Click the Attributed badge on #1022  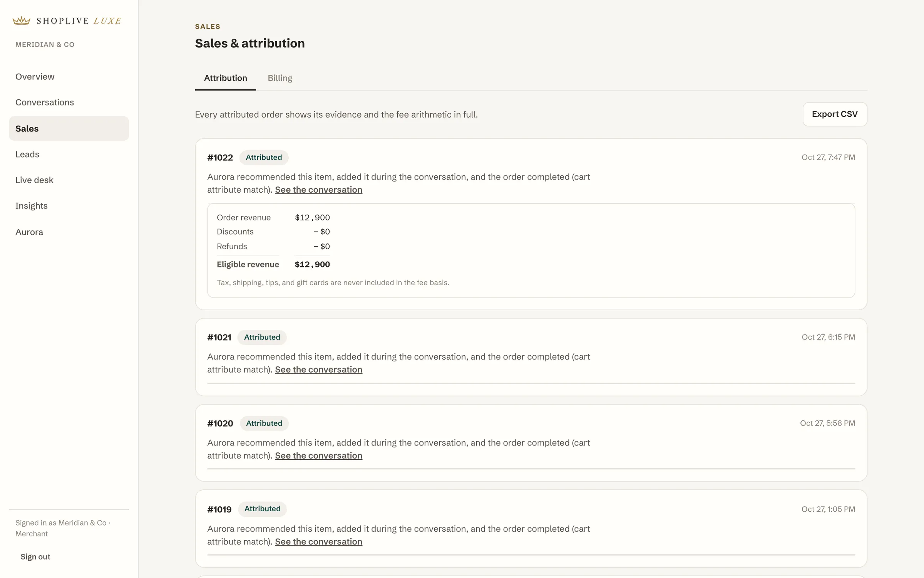pyautogui.click(x=264, y=157)
